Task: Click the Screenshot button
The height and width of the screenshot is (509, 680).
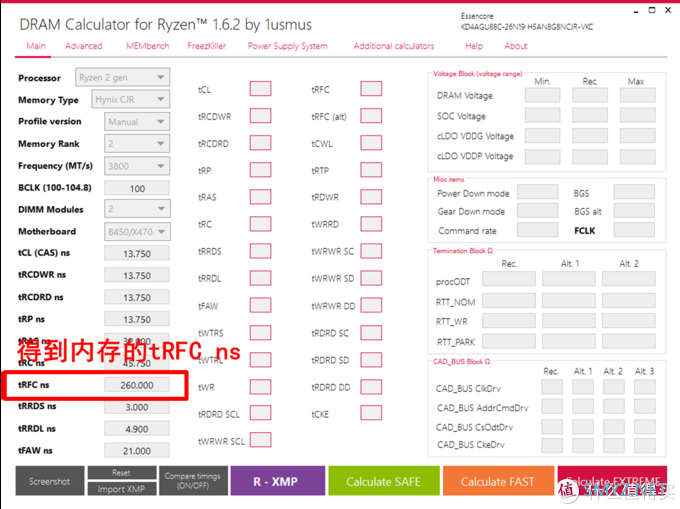Action: point(50,481)
